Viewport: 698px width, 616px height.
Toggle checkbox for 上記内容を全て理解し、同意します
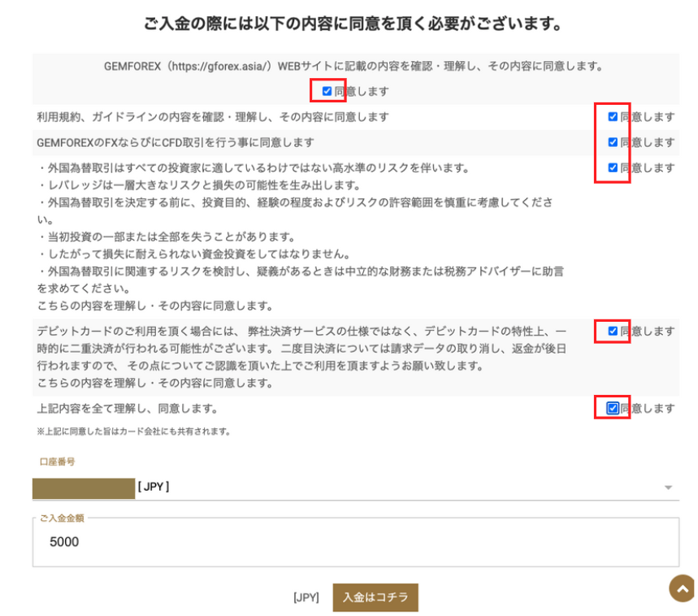[x=613, y=408]
